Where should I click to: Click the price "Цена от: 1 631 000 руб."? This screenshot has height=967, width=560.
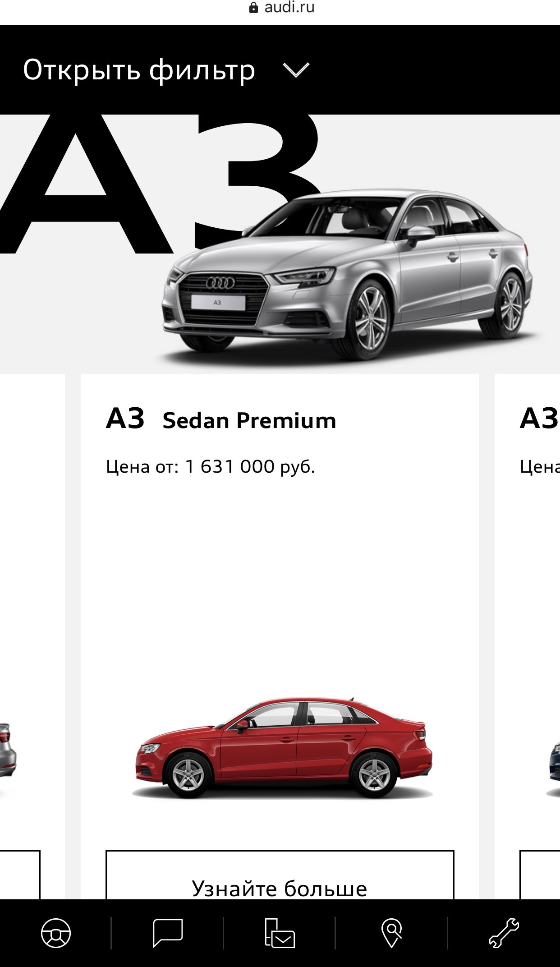pos(211,466)
